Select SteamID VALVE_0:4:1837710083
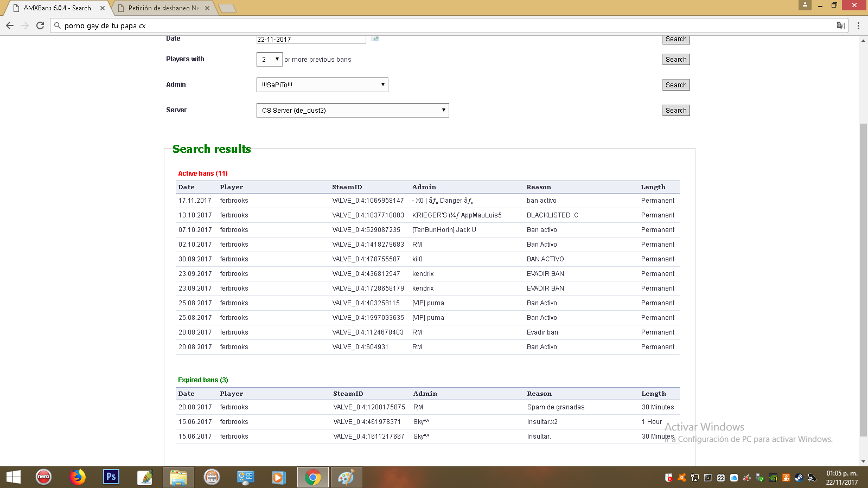868x488 pixels. click(368, 215)
